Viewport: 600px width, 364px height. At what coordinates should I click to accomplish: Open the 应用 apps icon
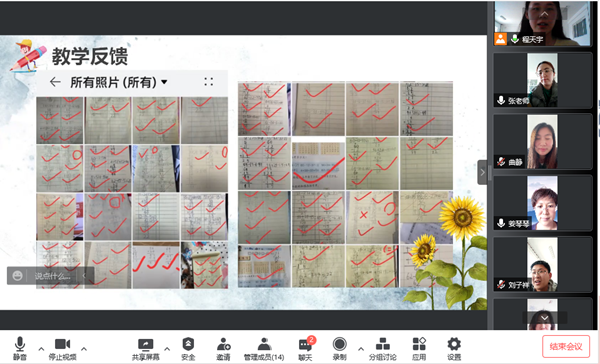pyautogui.click(x=419, y=348)
